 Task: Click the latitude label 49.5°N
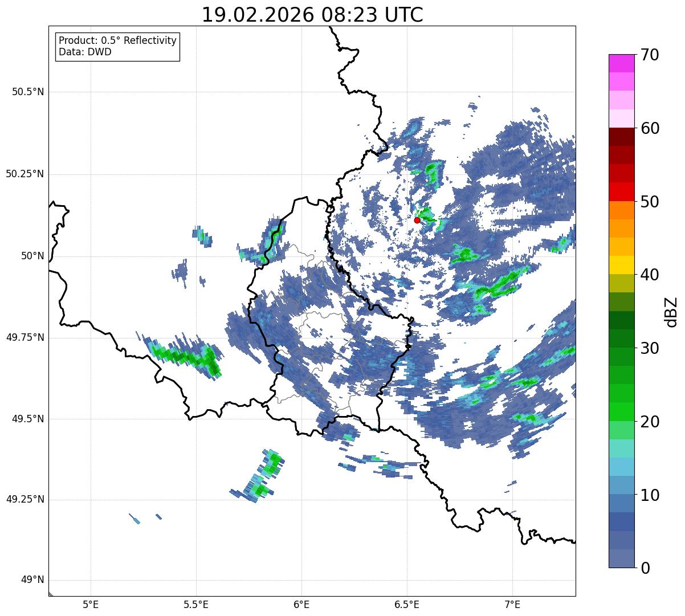[28, 419]
